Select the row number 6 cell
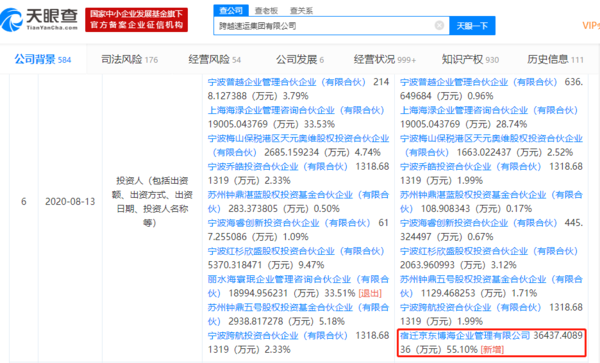 click(x=24, y=202)
